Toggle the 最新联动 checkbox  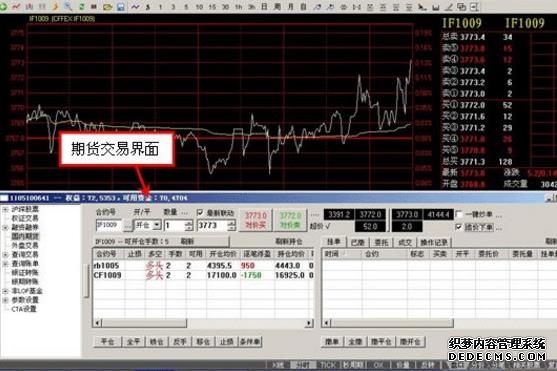200,213
